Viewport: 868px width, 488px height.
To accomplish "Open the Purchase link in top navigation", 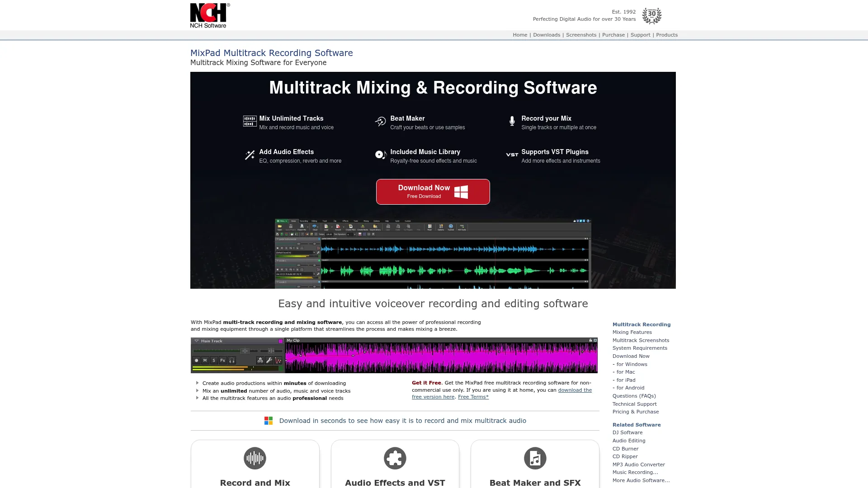I will [613, 35].
